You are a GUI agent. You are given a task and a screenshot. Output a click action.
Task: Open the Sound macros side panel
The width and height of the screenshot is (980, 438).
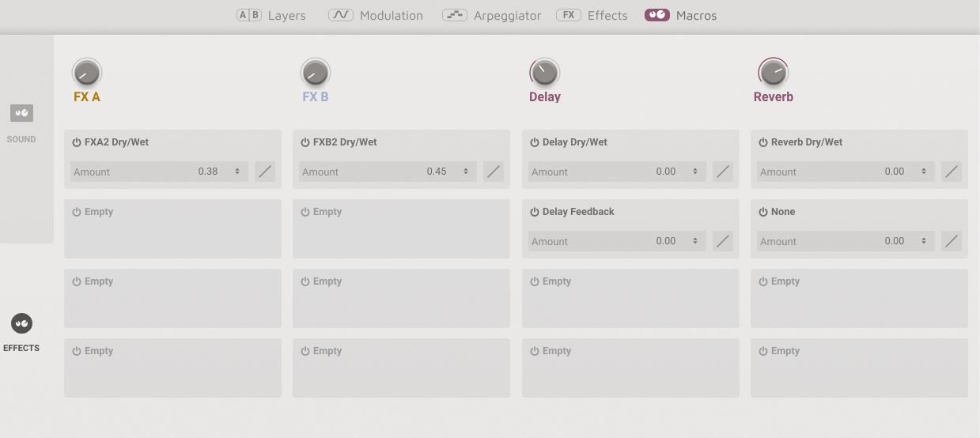pos(21,122)
